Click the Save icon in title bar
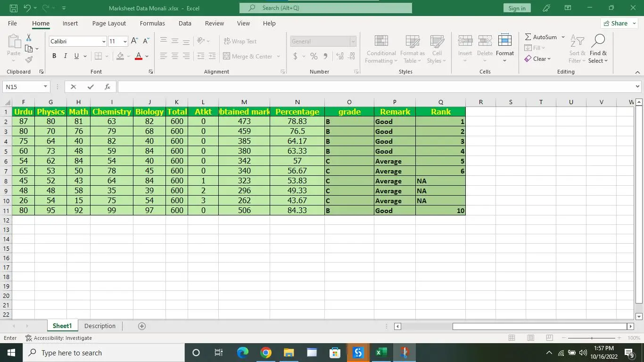 coord(14,8)
